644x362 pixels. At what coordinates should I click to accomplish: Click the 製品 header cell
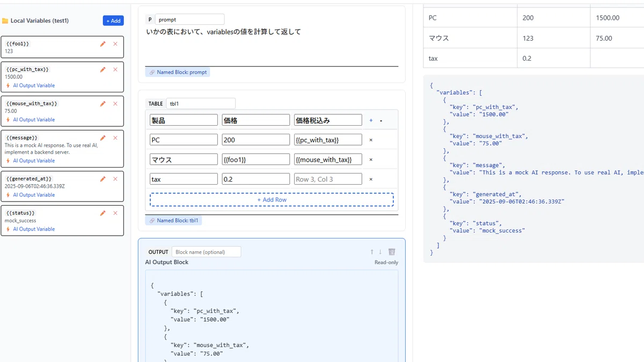(184, 120)
